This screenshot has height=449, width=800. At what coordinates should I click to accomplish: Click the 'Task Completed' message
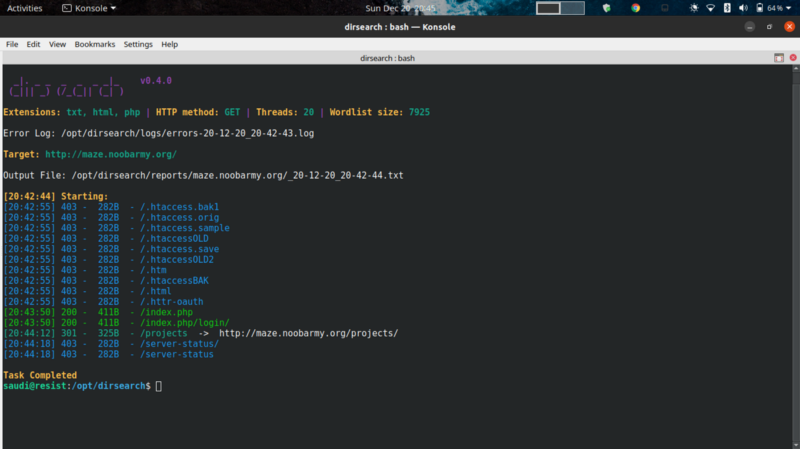coord(40,375)
